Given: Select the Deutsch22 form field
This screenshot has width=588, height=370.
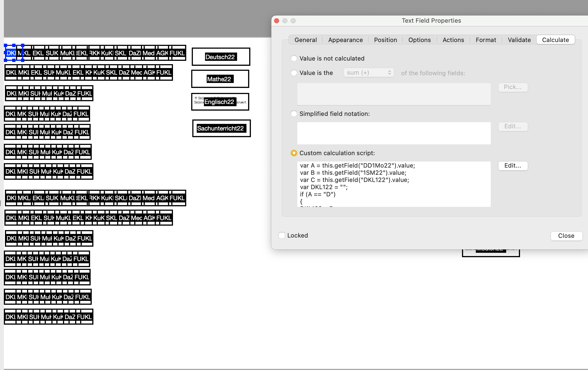Looking at the screenshot, I should (x=221, y=57).
